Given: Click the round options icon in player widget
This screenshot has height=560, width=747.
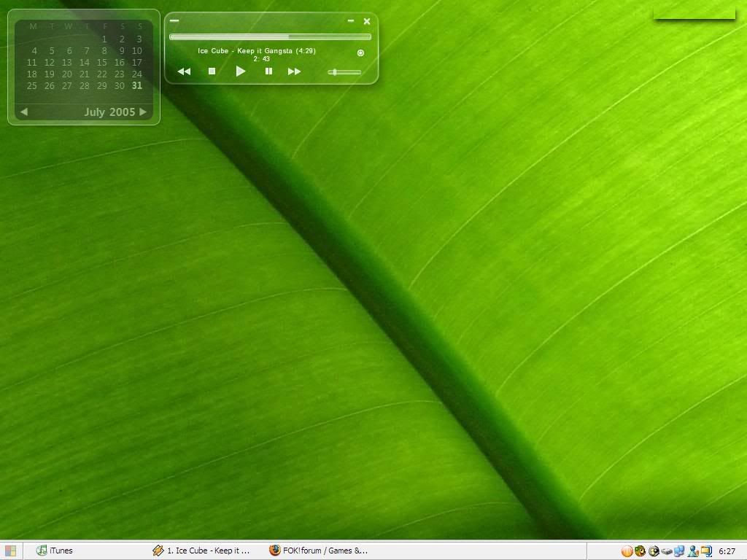Looking at the screenshot, I should 360,52.
